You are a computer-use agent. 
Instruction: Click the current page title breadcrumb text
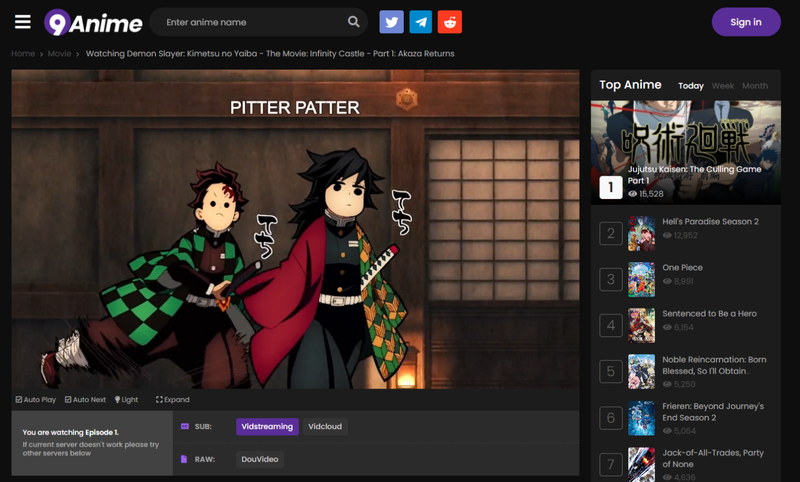[270, 54]
